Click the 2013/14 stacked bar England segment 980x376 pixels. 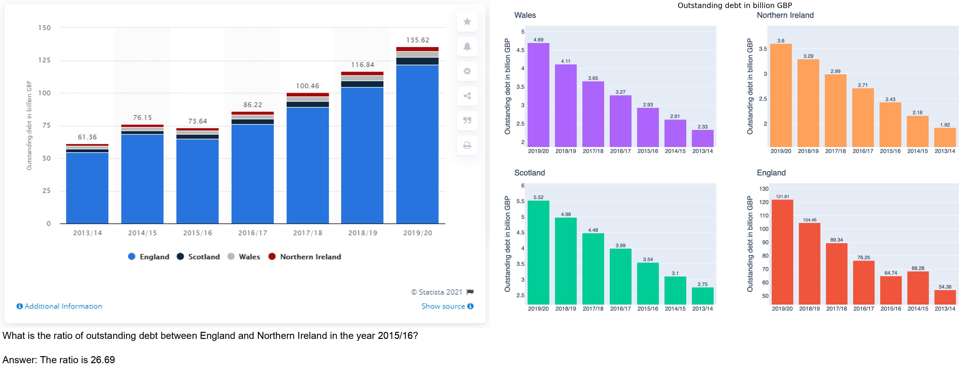coord(87,188)
